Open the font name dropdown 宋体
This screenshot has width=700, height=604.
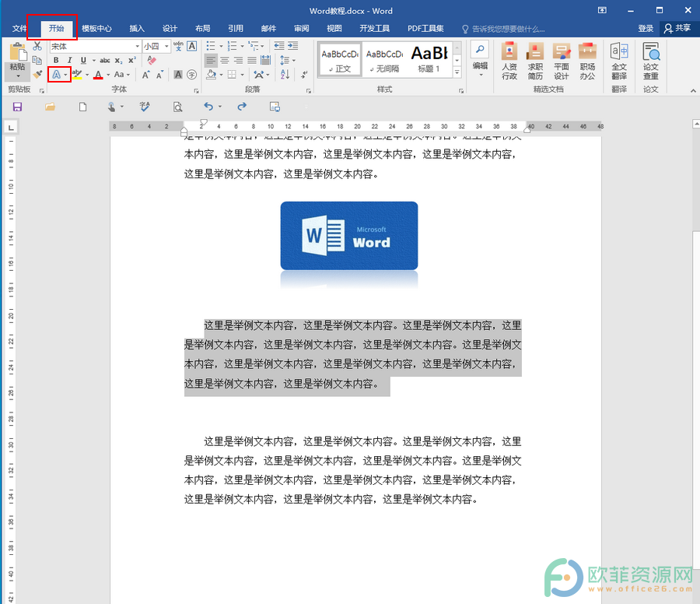(138, 46)
